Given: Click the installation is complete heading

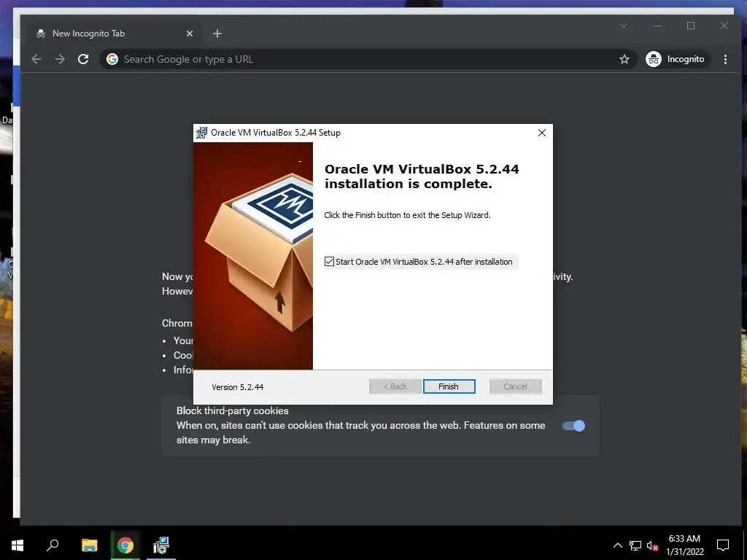Looking at the screenshot, I should (x=422, y=176).
